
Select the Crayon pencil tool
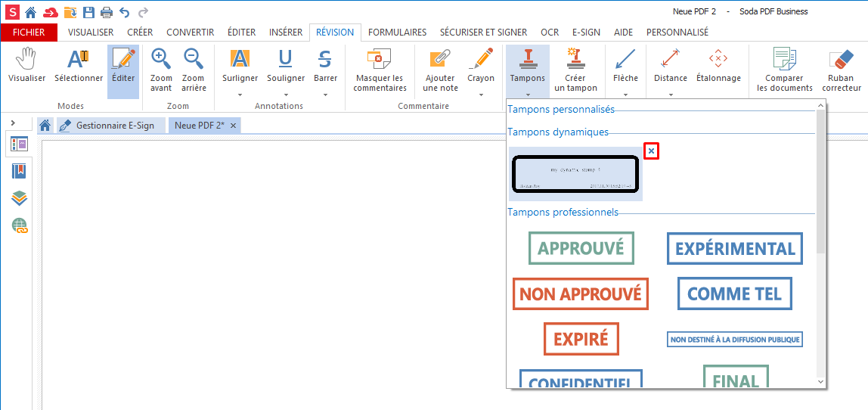click(x=481, y=67)
